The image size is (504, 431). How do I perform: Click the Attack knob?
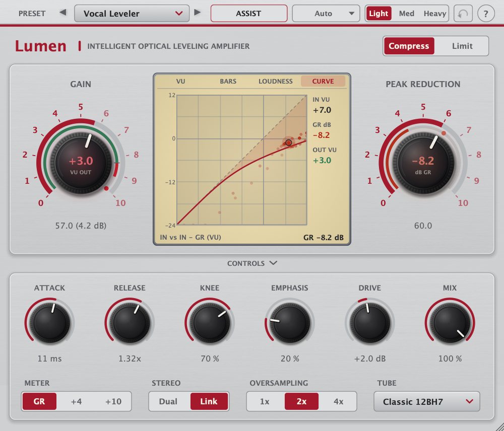point(49,322)
